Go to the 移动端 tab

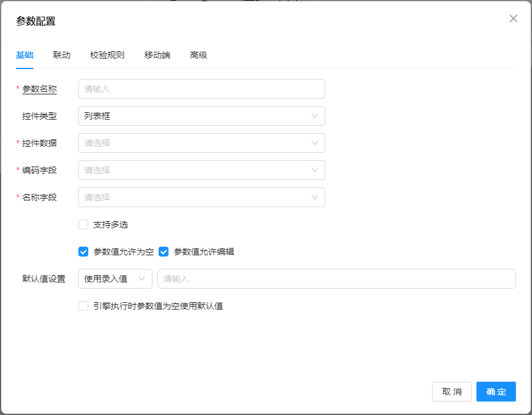tap(157, 55)
